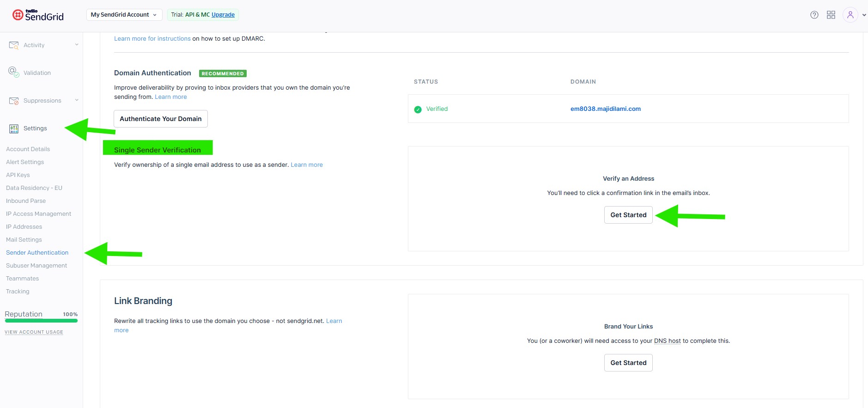Open the apps grid icon
The height and width of the screenshot is (408, 868).
831,15
